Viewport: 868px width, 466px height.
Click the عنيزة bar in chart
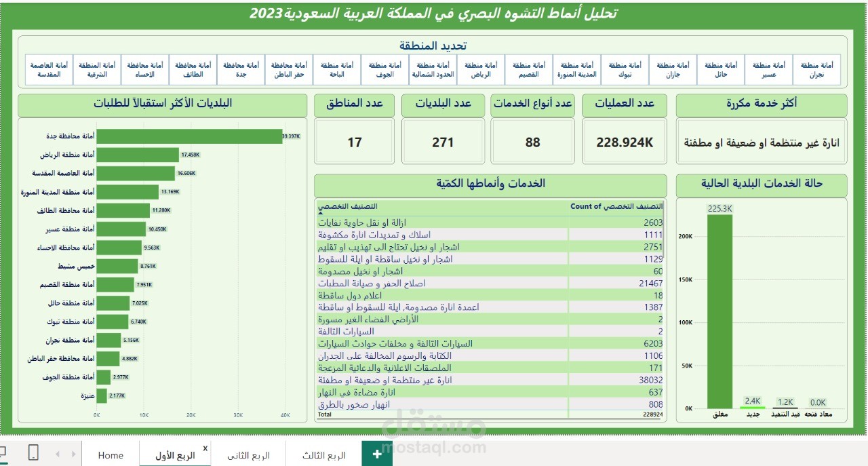point(102,395)
